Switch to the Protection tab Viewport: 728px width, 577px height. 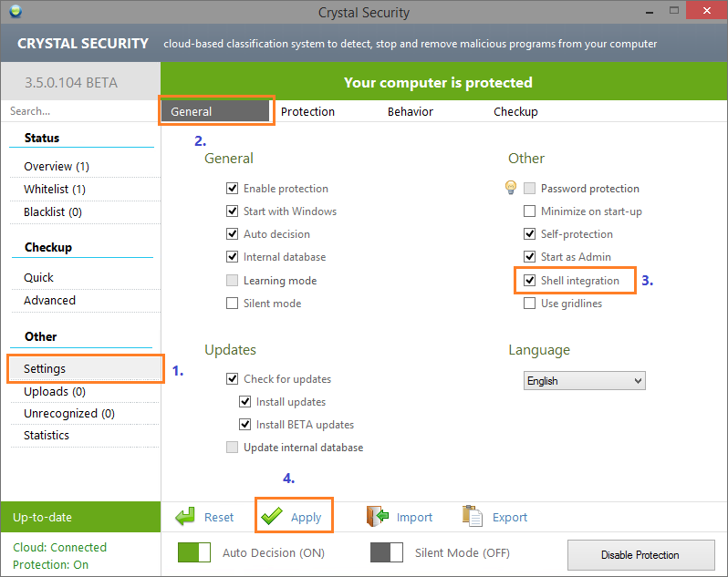tap(307, 111)
